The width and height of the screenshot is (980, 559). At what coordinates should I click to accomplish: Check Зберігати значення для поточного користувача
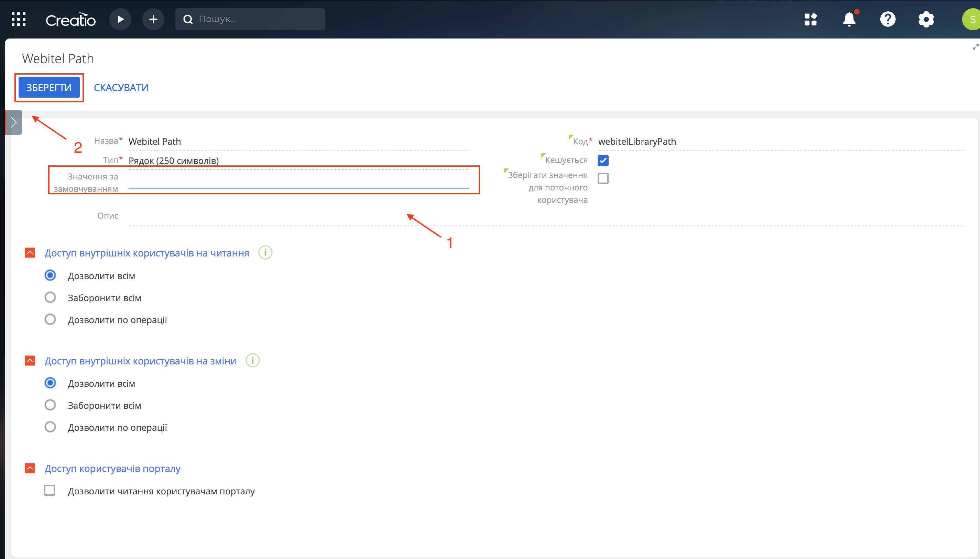pyautogui.click(x=603, y=178)
